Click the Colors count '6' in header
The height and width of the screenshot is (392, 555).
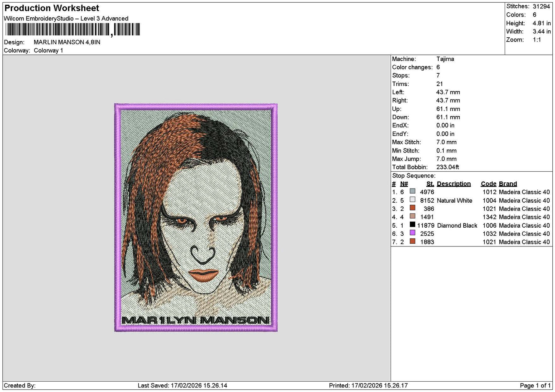pos(534,15)
